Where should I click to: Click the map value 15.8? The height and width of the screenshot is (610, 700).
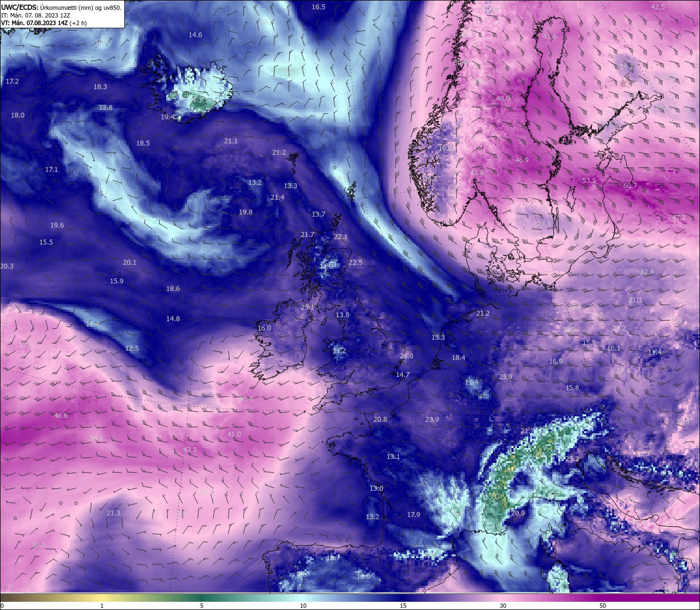(x=572, y=388)
